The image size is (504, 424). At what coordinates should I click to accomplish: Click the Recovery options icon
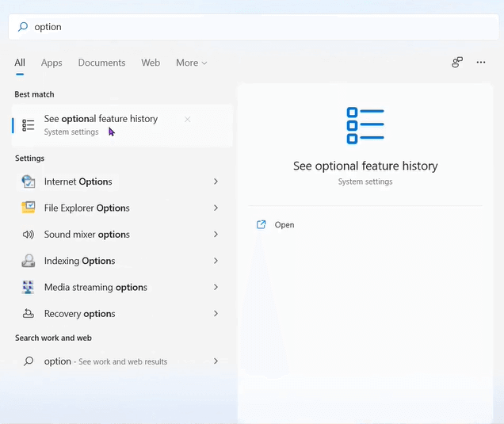(x=29, y=314)
